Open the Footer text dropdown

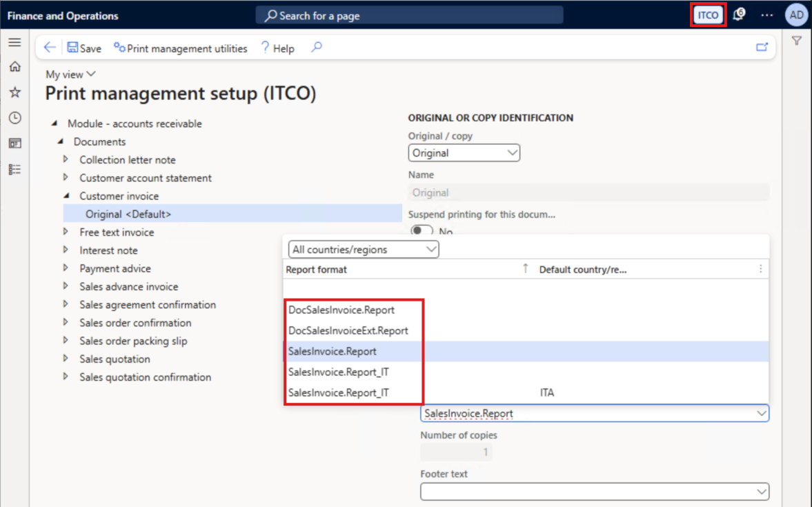coord(594,492)
